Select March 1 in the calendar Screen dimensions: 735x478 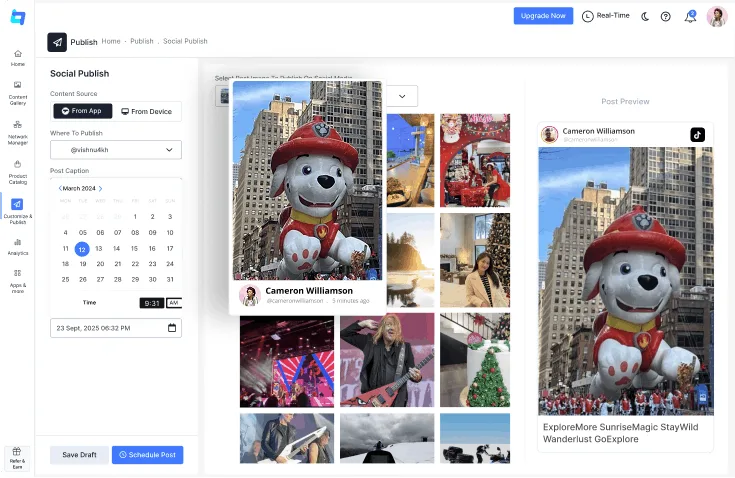[x=135, y=217]
